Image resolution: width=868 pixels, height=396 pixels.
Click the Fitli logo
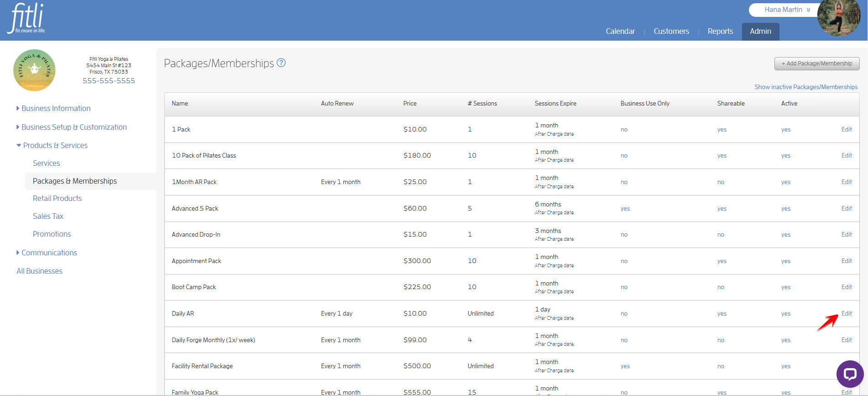click(26, 18)
